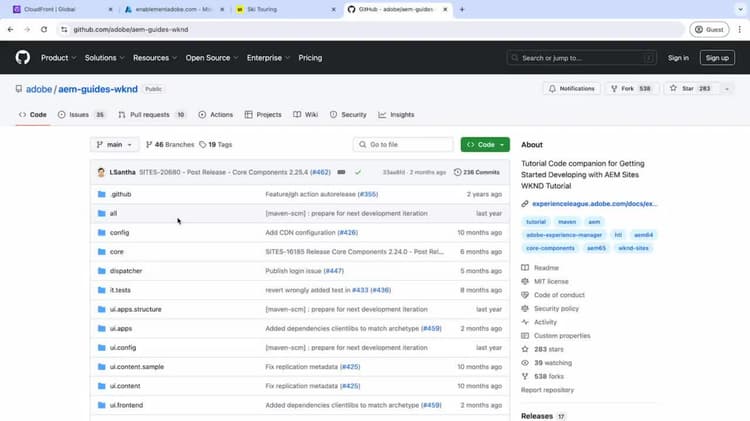Open experienceleague.adobe.com docs link

point(595,204)
